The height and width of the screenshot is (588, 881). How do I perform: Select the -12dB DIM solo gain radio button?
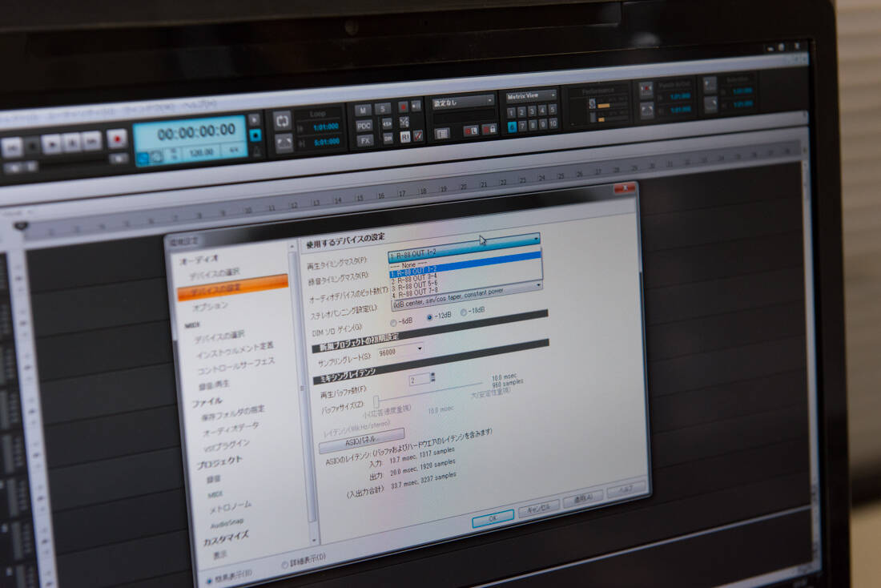(429, 317)
